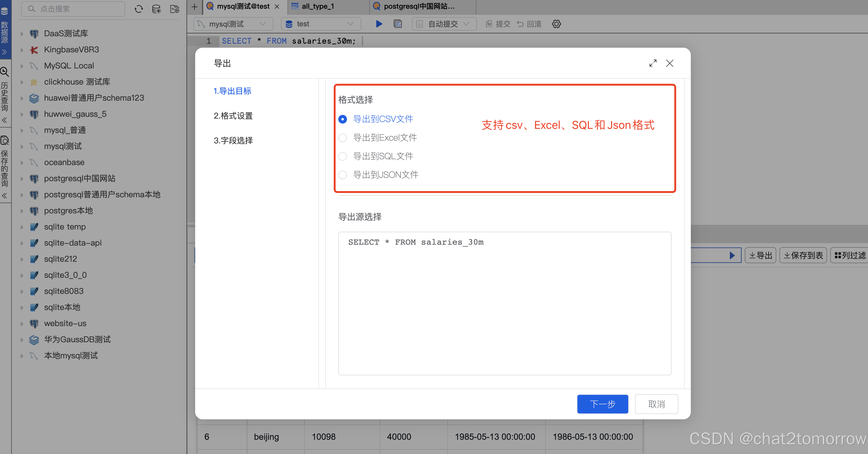Open the 保存的查询 sidebar panel

5,141
